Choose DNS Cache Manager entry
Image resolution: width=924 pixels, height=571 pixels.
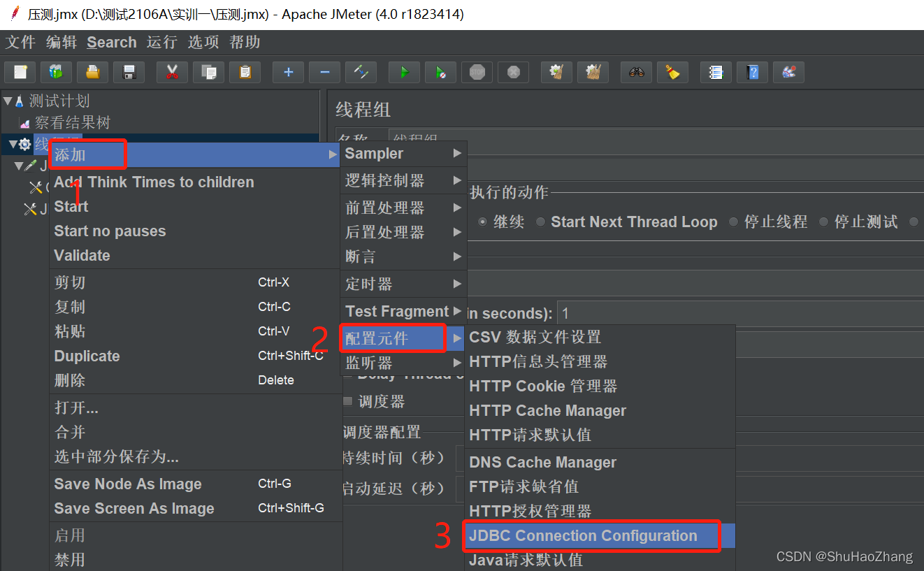600,462
